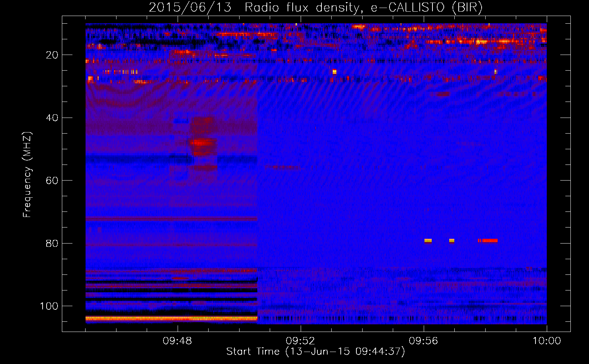Click the frequency tick label '100'
The height and width of the screenshot is (364, 589).
pos(49,306)
